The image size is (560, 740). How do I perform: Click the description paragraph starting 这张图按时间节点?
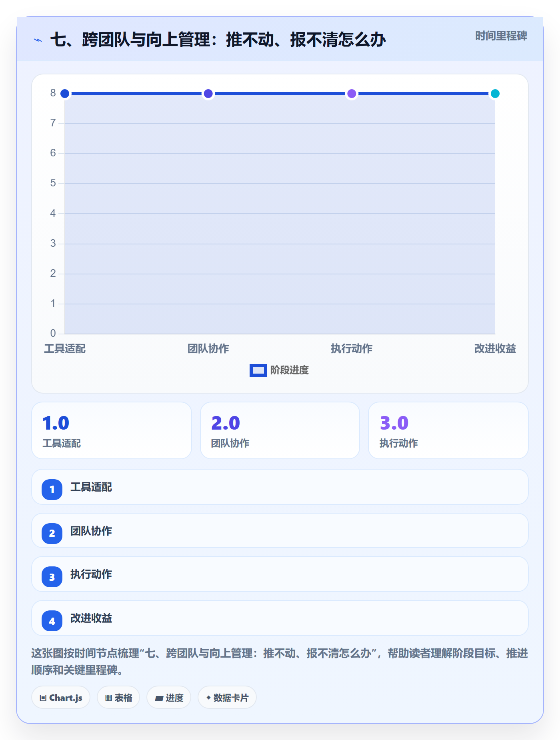click(280, 662)
